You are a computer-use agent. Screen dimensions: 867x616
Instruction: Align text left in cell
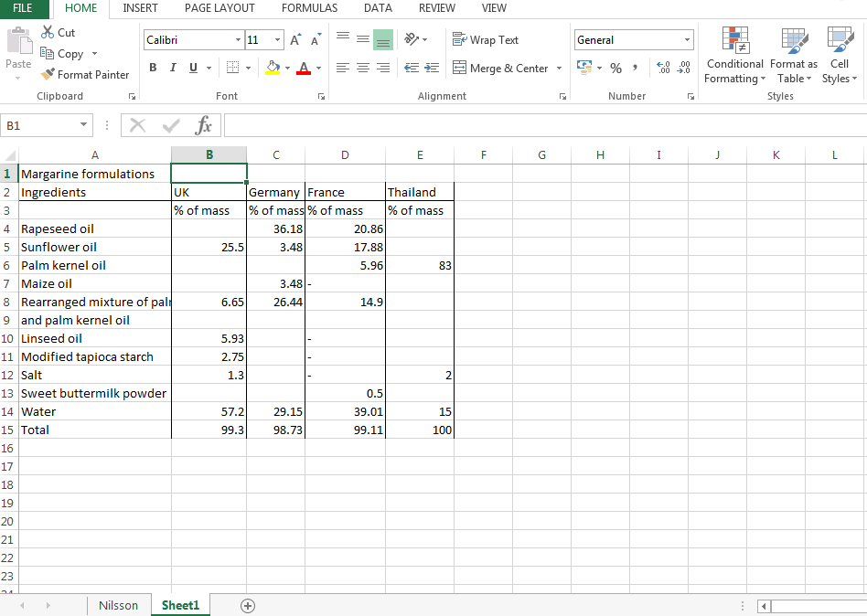tap(343, 68)
